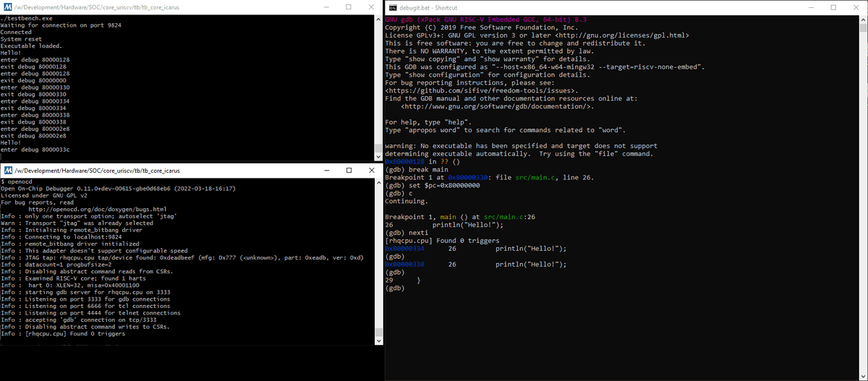Open the debugit.bat window system menu icon
Screen dimensions: 868x381
[393, 7]
